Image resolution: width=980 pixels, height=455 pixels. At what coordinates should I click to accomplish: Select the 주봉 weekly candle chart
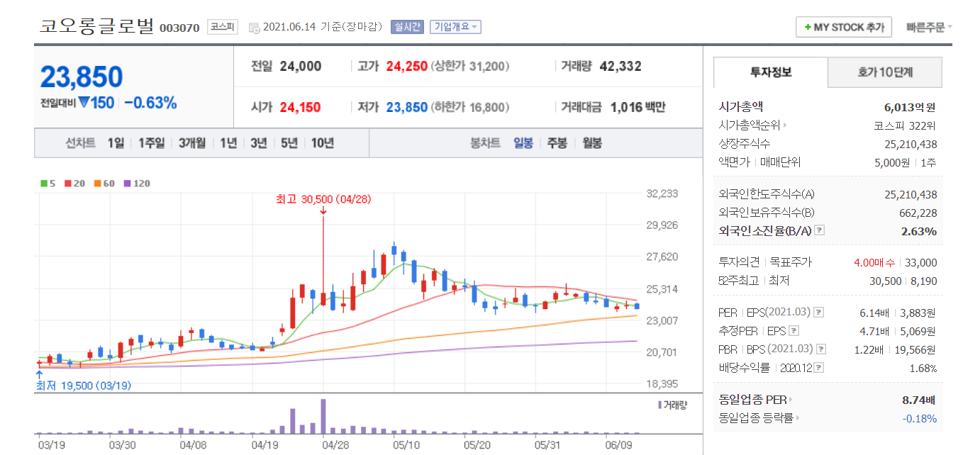pyautogui.click(x=557, y=143)
